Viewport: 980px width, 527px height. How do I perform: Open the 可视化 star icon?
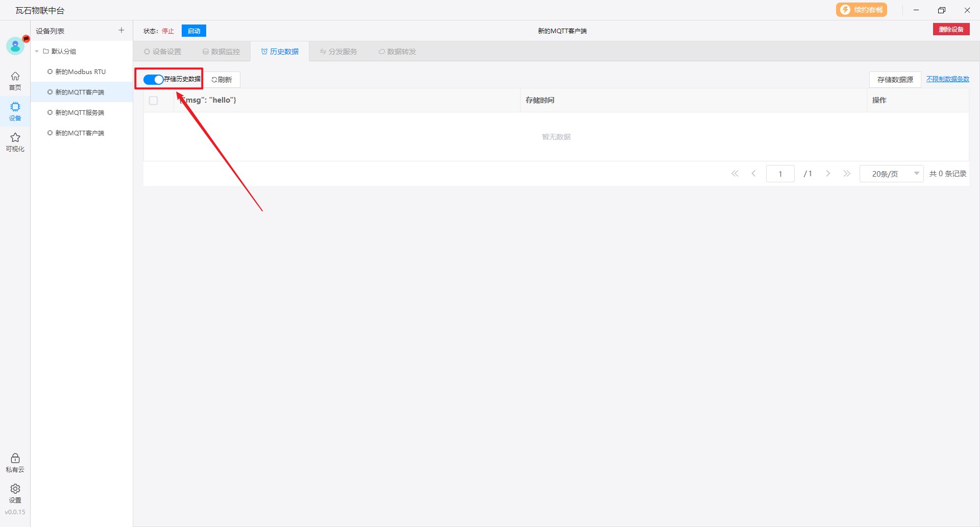15,141
